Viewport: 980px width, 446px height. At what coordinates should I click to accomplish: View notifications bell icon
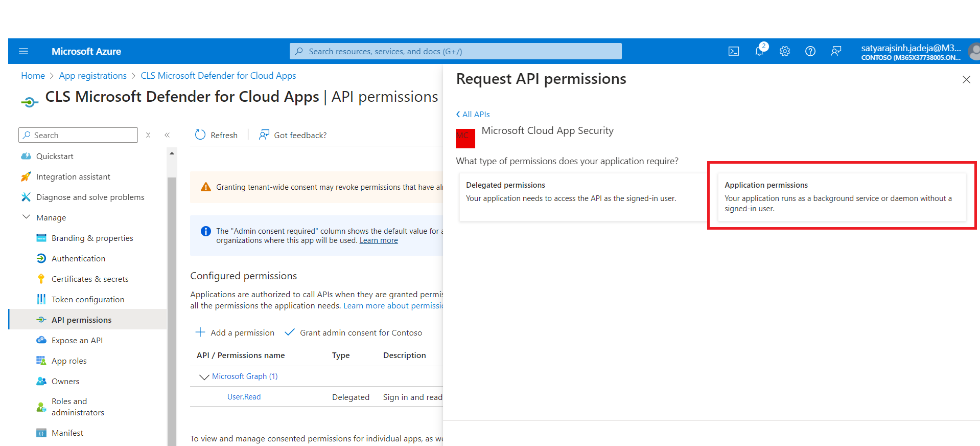(x=760, y=51)
